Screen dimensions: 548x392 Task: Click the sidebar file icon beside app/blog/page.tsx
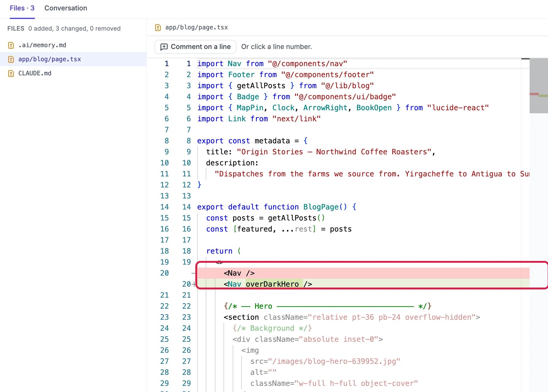[x=11, y=59]
